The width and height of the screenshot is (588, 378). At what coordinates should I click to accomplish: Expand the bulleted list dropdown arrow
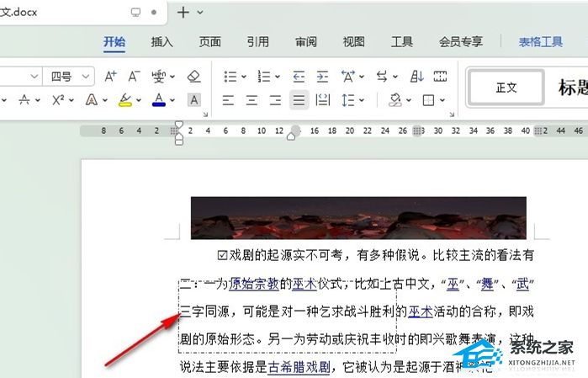click(244, 77)
